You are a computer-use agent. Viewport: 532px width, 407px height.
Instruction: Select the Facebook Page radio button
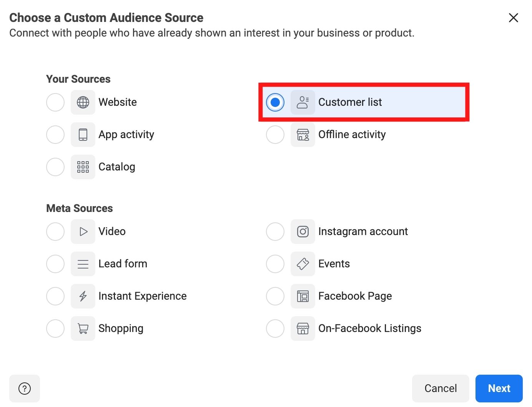click(x=275, y=296)
